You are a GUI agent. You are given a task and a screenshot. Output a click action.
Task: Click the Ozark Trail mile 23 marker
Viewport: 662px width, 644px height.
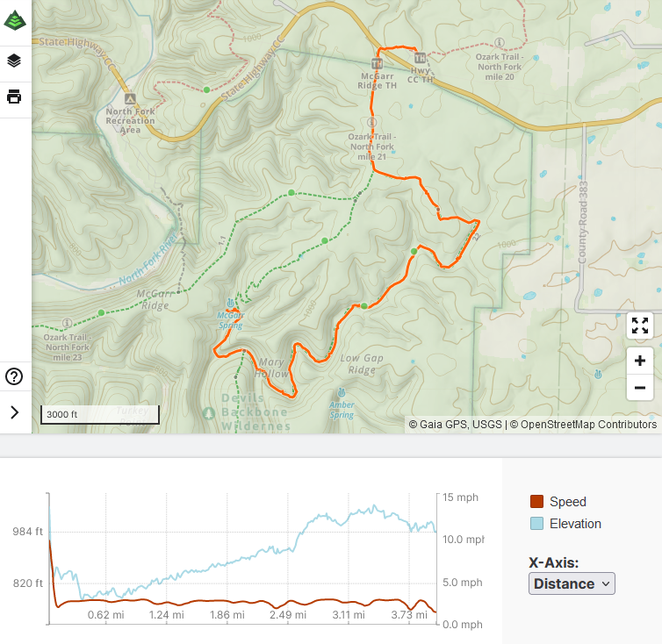(68, 322)
